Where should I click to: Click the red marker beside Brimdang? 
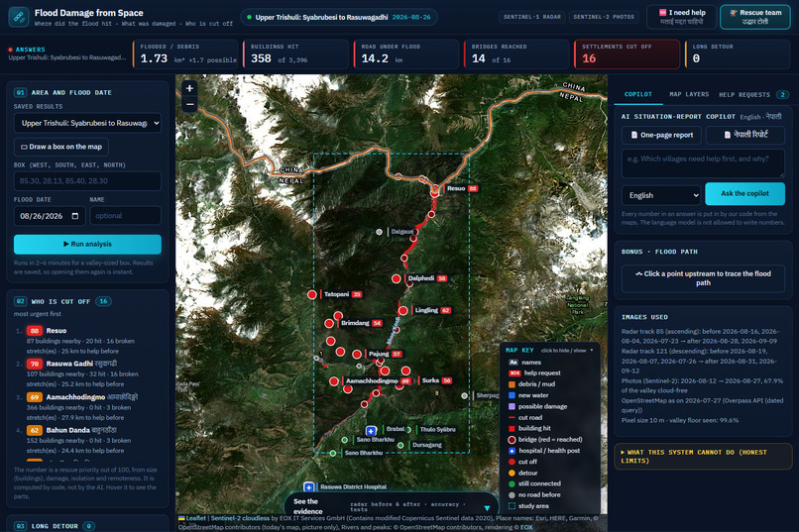[x=329, y=323]
